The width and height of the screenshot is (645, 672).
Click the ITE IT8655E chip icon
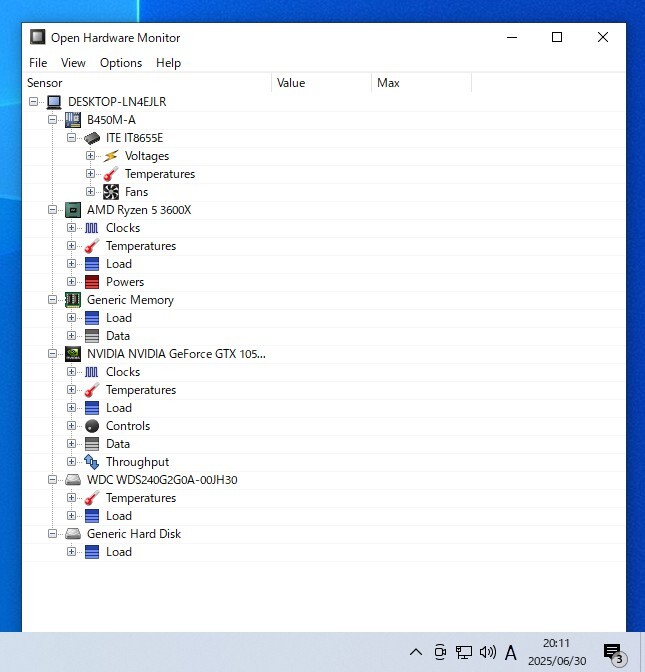click(x=92, y=138)
